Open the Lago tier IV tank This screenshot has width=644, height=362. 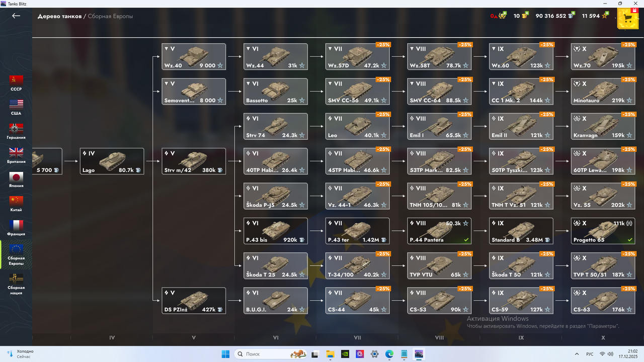[x=112, y=161]
